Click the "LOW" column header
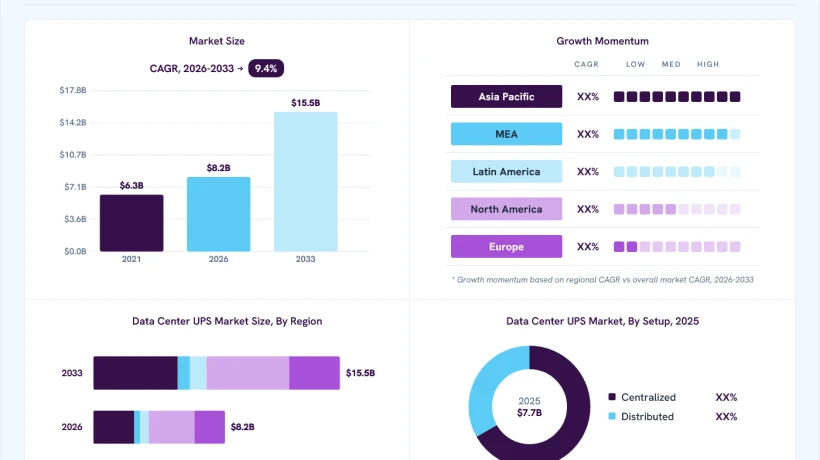 [635, 64]
